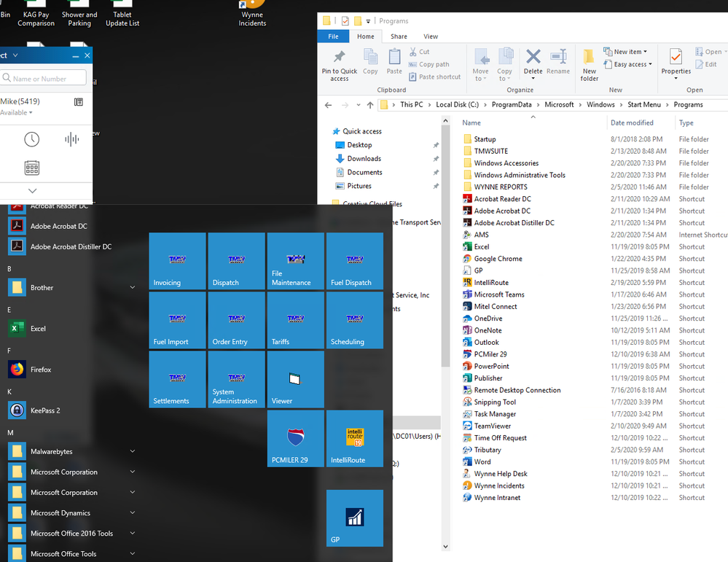Expand the Mitel panel down chevron
728x562 pixels.
point(32,191)
